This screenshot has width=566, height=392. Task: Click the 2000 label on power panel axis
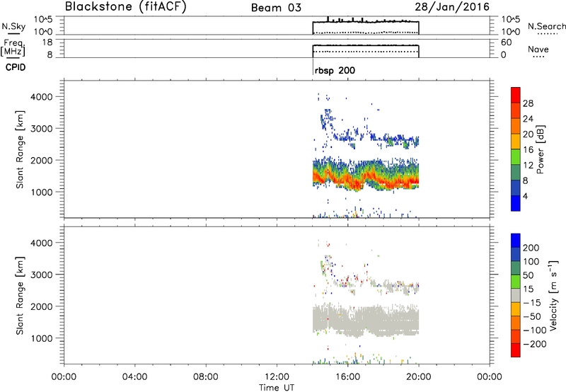[x=41, y=160]
